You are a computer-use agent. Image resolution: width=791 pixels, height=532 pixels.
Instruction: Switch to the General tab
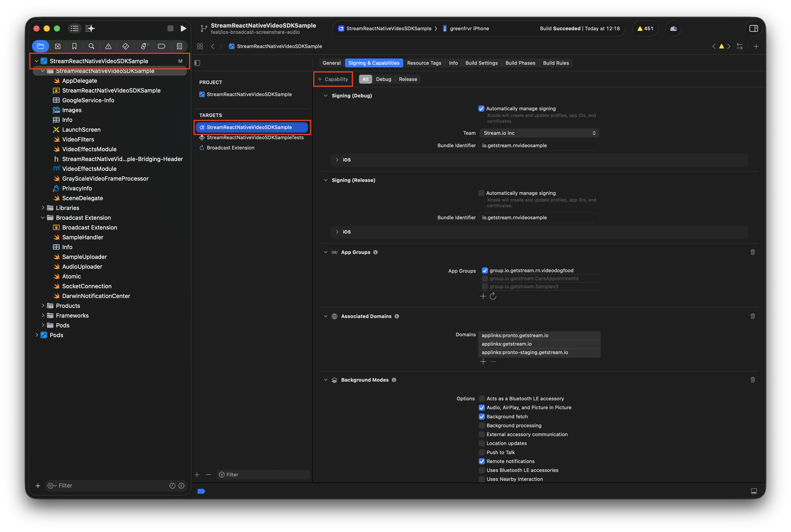point(331,63)
